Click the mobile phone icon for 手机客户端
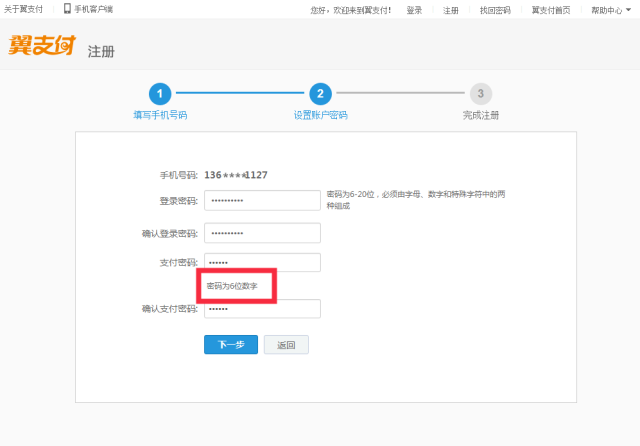Viewport: 640px width, 446px height. pos(67,9)
